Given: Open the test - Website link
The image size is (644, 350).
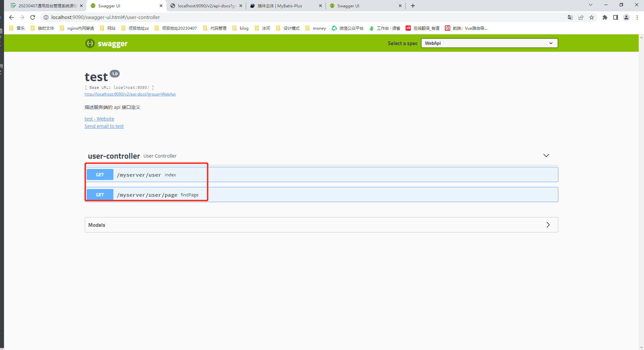Looking at the screenshot, I should pos(99,119).
